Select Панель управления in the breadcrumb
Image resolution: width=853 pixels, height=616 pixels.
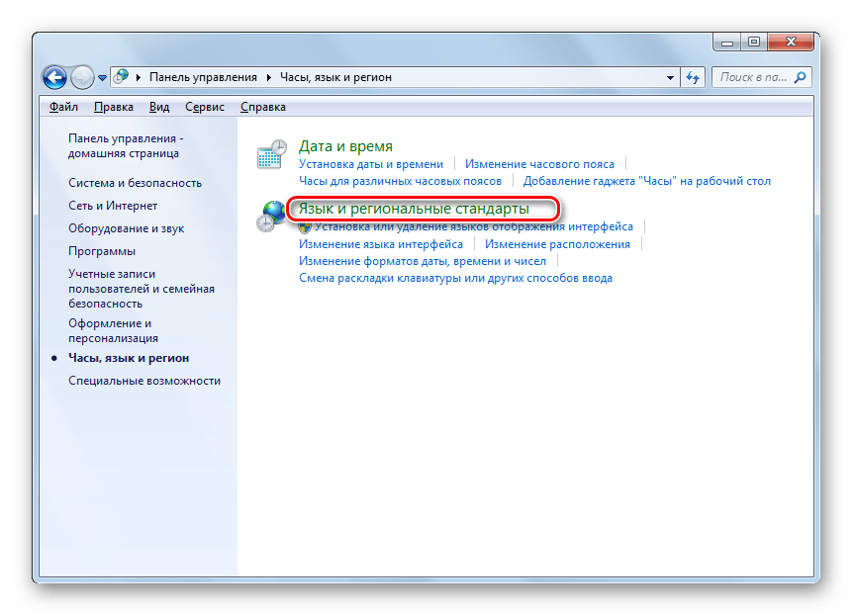point(203,77)
